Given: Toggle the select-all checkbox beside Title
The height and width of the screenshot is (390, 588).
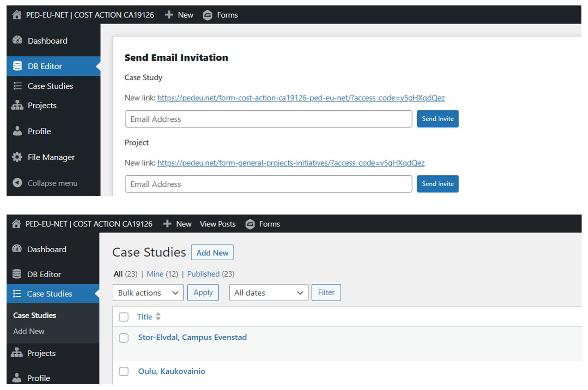Looking at the screenshot, I should click(x=124, y=317).
